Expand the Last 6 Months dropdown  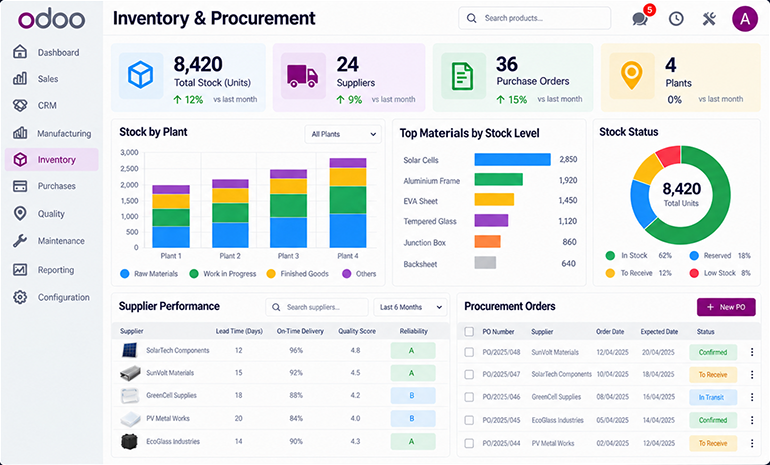(410, 307)
